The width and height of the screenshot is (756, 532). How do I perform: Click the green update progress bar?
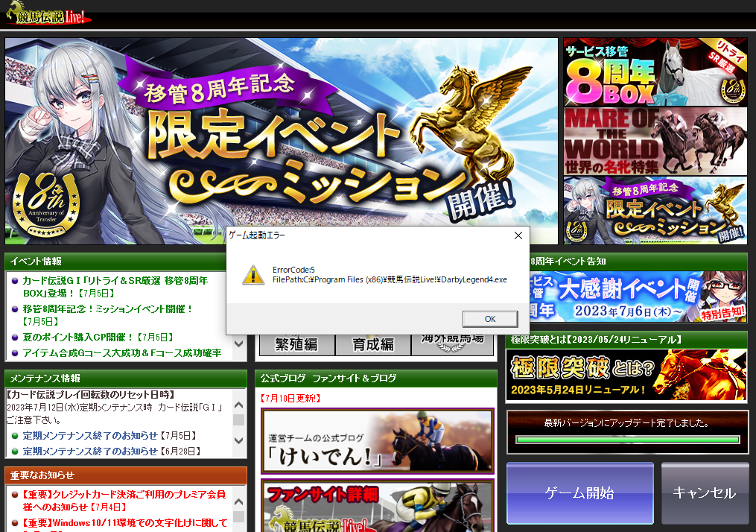(627, 440)
